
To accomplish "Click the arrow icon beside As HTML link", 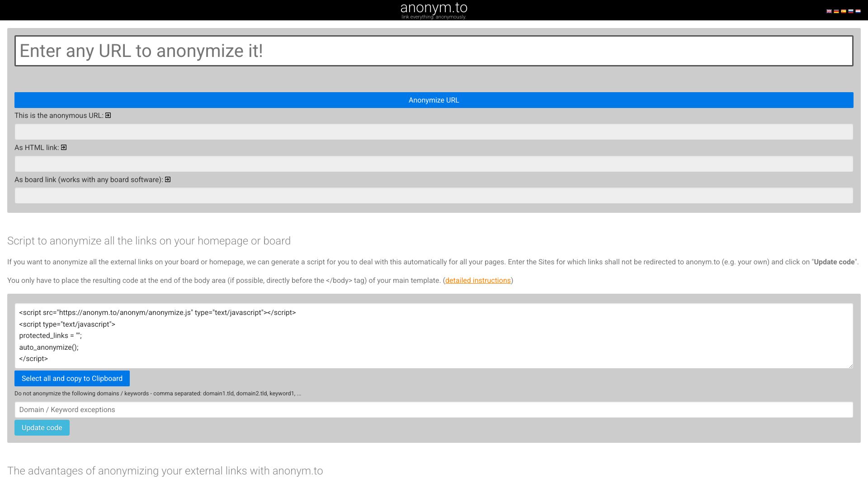I will coord(64,147).
